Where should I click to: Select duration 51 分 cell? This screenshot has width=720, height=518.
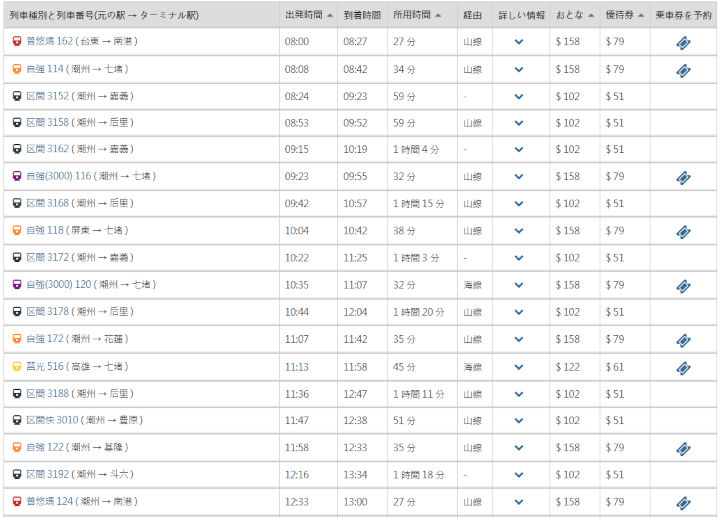tap(404, 421)
